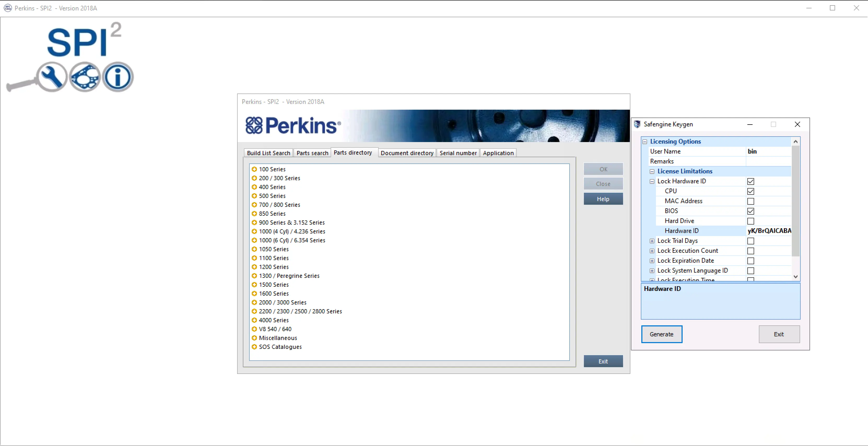868x446 pixels.
Task: Uncheck the CPU checkbox
Action: click(x=751, y=191)
